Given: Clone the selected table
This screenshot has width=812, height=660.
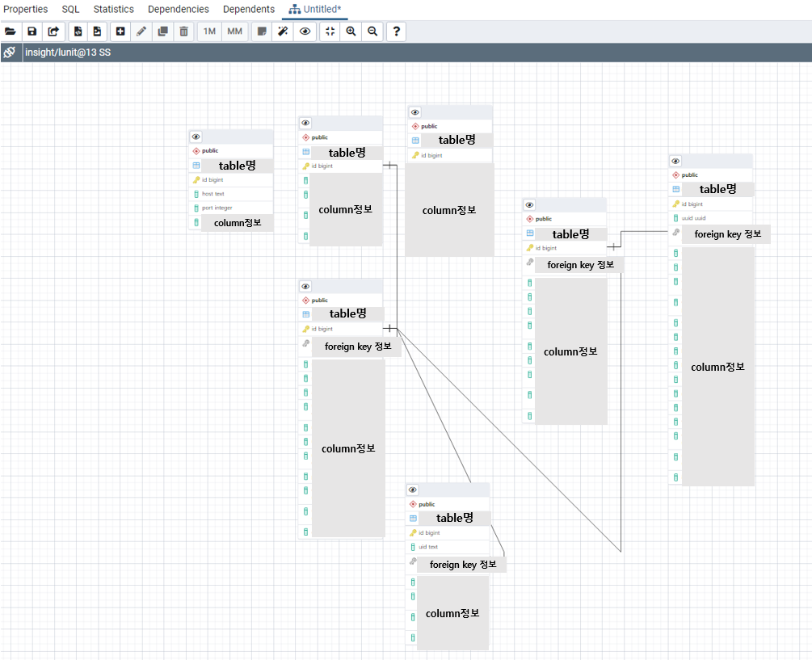Looking at the screenshot, I should point(162,31).
